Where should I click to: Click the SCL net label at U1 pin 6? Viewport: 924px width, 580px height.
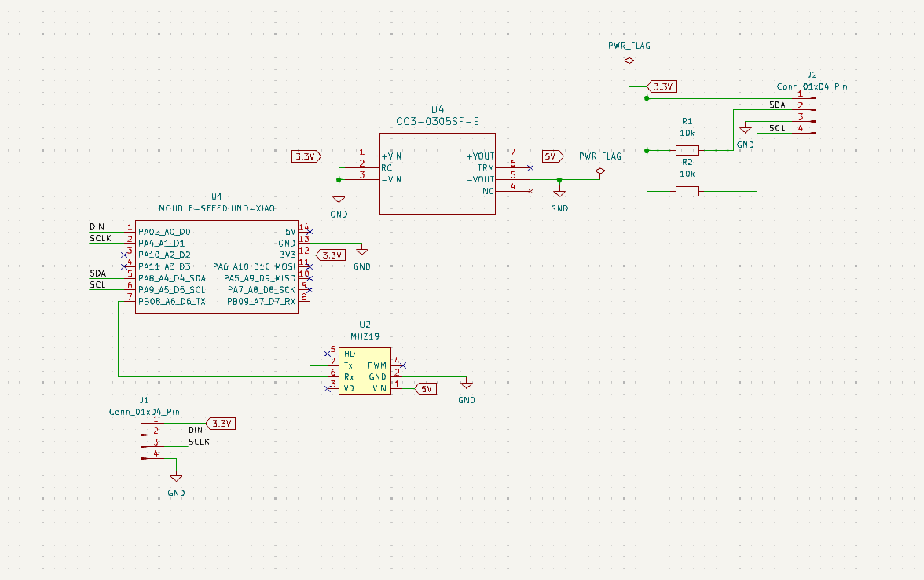point(97,284)
